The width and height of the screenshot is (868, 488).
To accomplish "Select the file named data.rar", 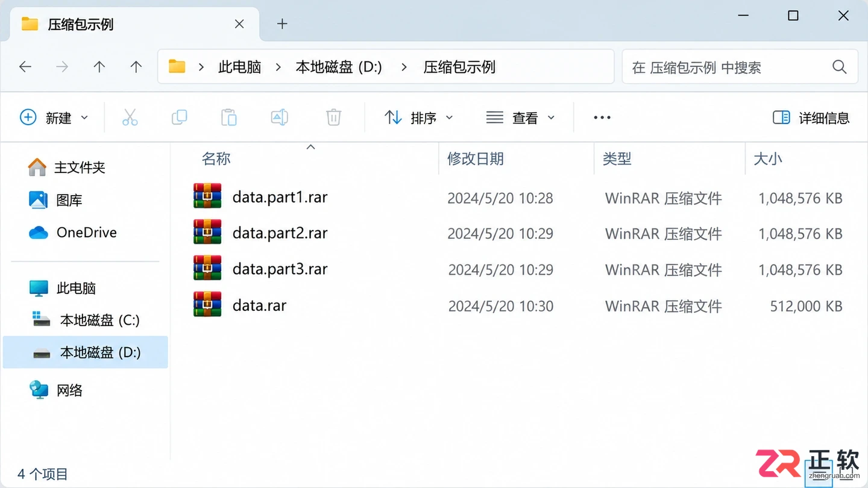I will click(x=259, y=305).
